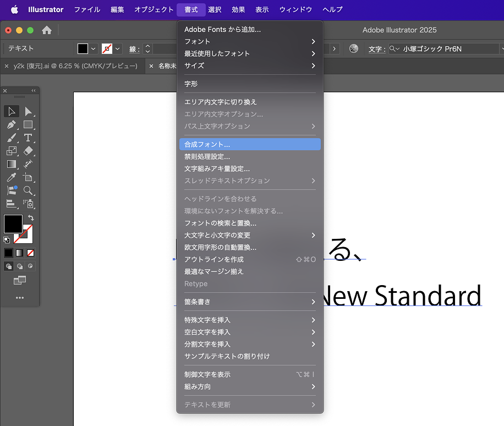
Task: Enable Draw Inside mode
Action: point(30,266)
